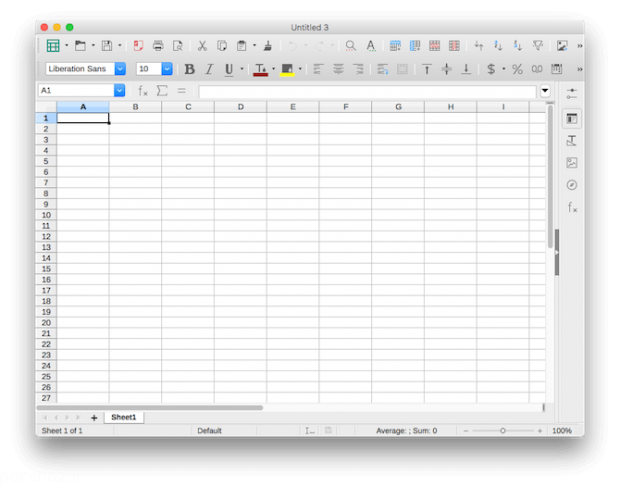Insert image from toolbar
The image size is (620, 487).
(x=562, y=46)
